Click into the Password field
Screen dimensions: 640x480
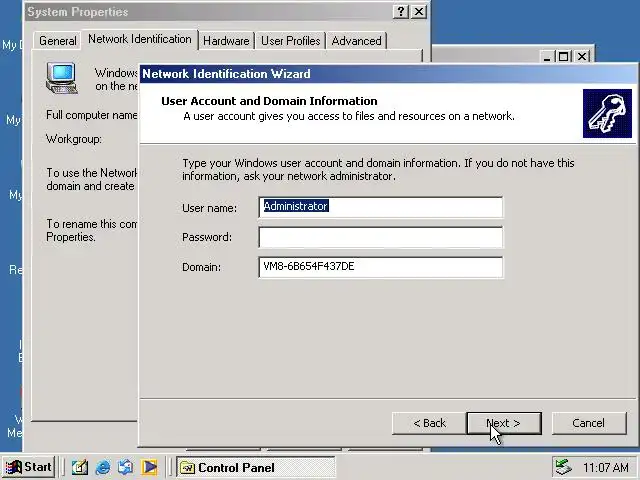click(x=381, y=237)
